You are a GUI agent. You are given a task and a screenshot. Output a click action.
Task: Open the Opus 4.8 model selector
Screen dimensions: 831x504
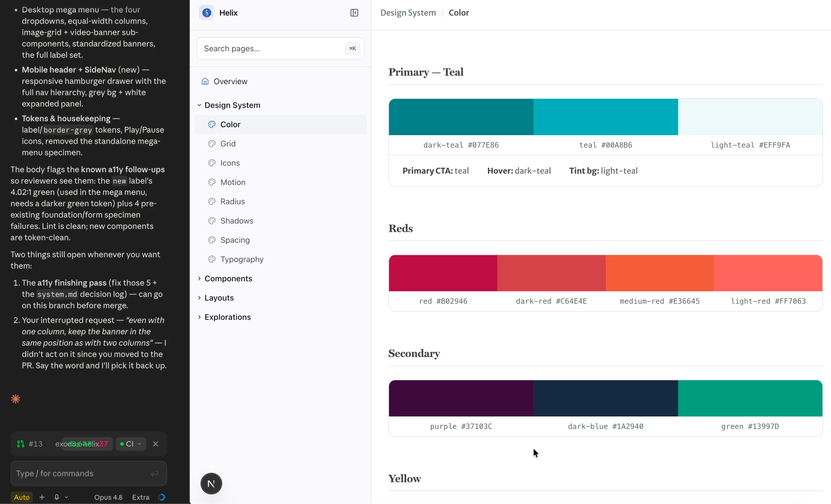point(108,497)
